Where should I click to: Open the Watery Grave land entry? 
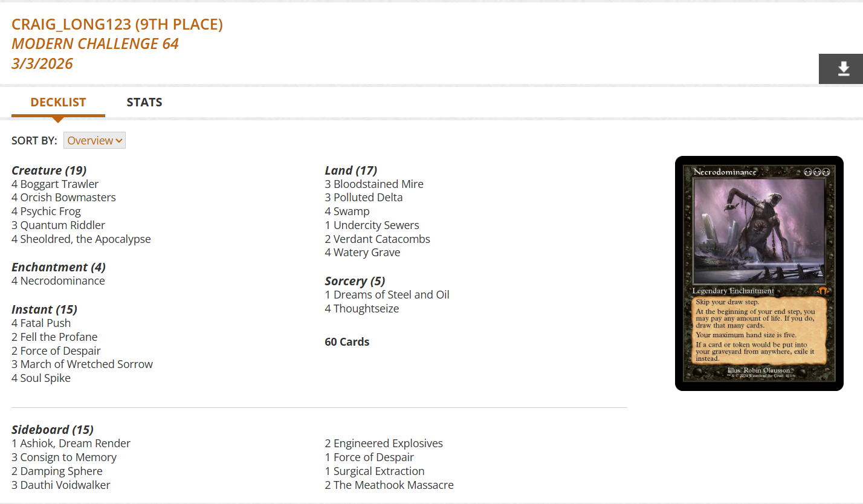[366, 253]
